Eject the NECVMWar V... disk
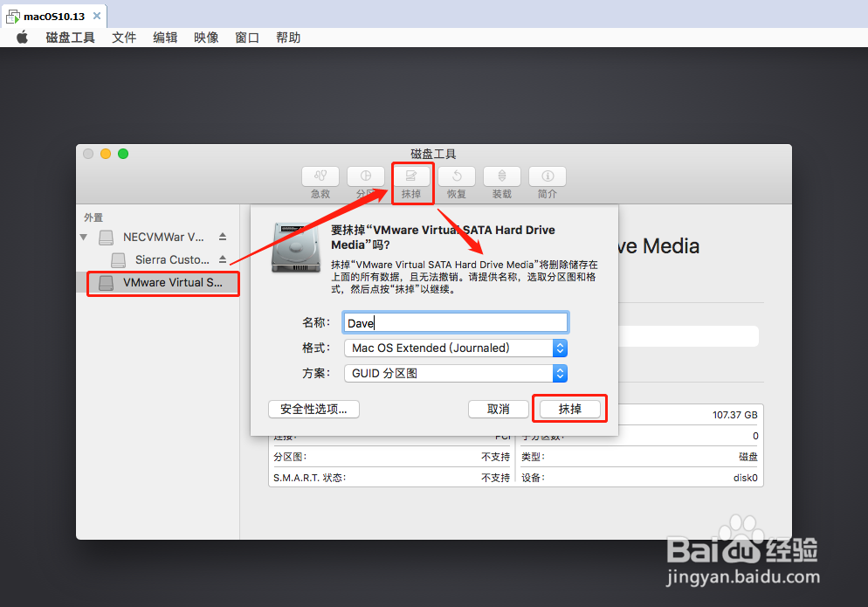 click(223, 237)
